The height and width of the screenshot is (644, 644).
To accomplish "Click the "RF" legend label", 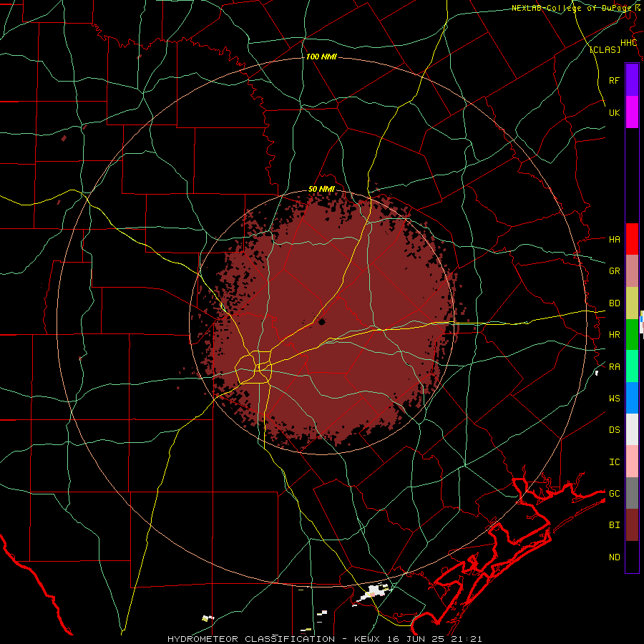I will click(x=614, y=80).
